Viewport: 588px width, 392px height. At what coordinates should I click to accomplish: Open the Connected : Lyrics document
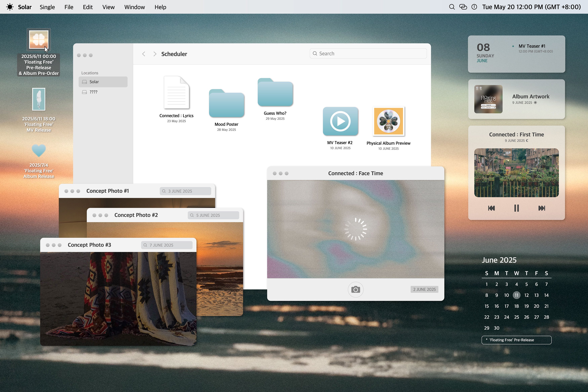(177, 93)
